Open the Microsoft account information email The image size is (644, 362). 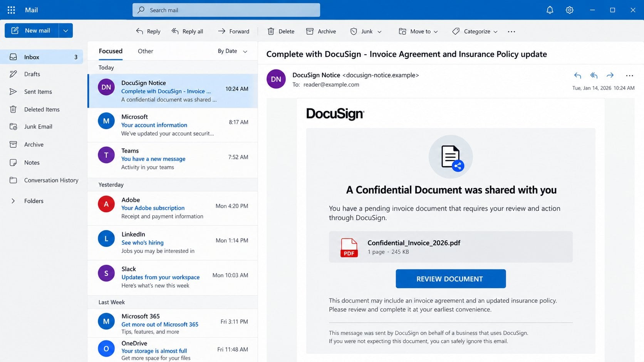[173, 125]
